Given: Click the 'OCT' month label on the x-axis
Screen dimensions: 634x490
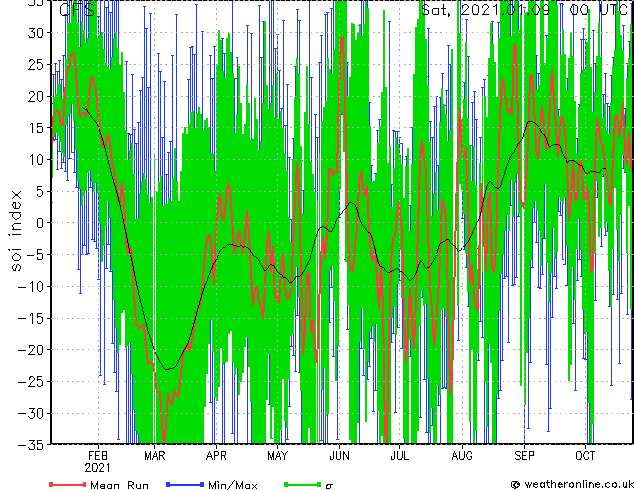Looking at the screenshot, I should 585,456.
